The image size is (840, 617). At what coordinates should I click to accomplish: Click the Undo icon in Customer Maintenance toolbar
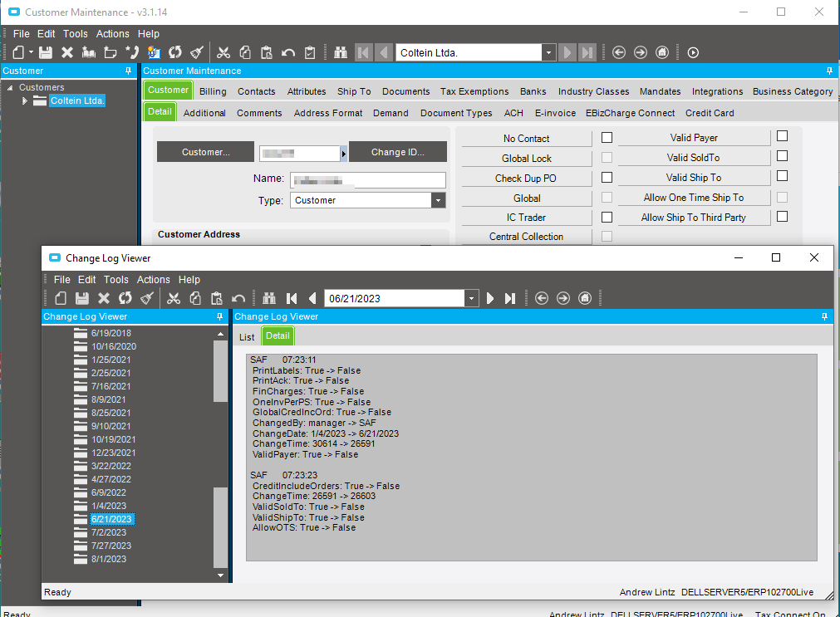[x=288, y=52]
